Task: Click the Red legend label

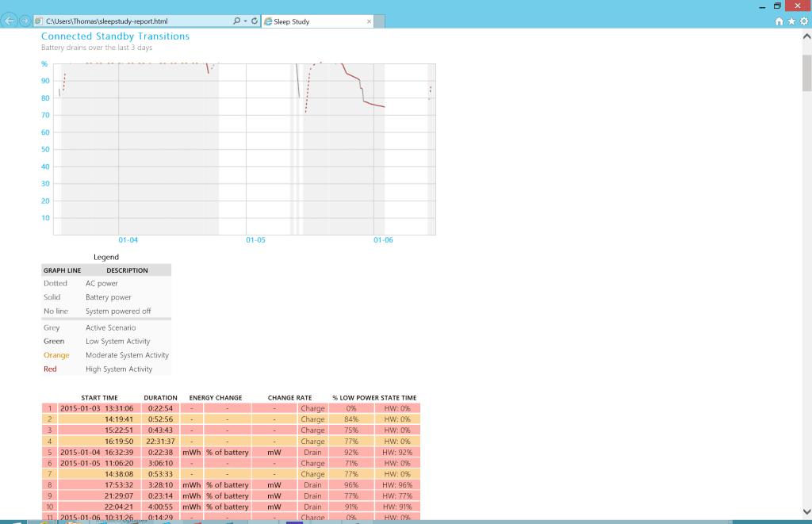Action: [50, 369]
